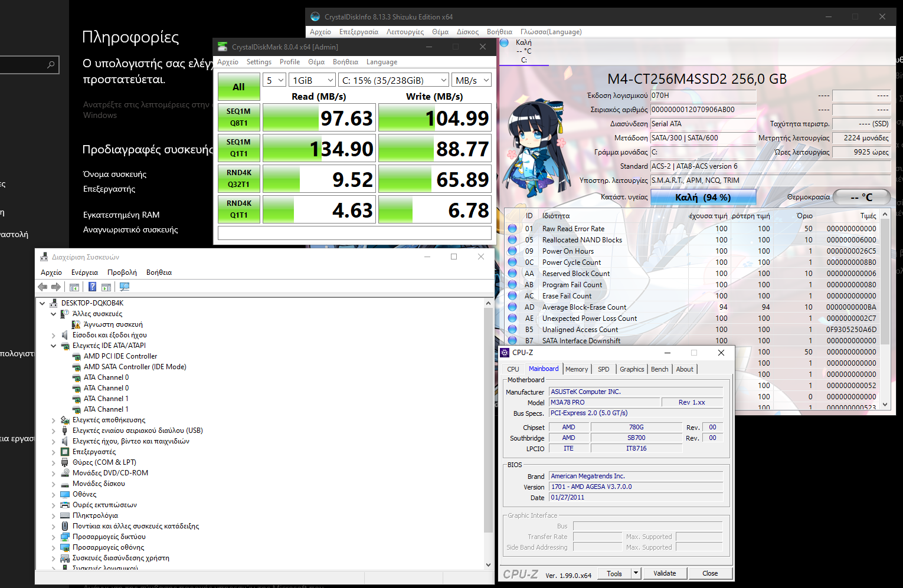Open the Δίσκος menu in CrystalDiskInfo

coord(467,32)
